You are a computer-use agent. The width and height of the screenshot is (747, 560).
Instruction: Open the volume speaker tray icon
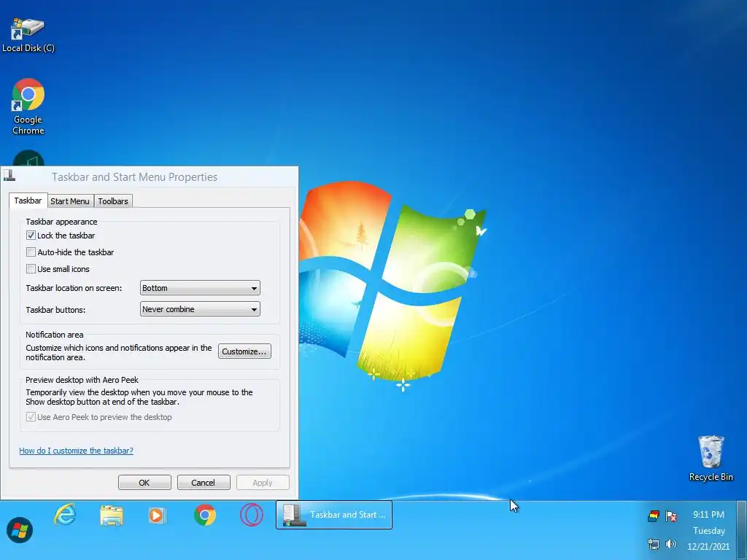click(671, 544)
